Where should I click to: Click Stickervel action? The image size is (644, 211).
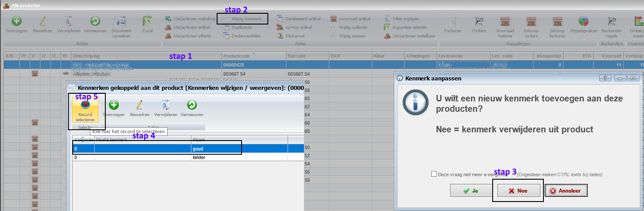294,36
